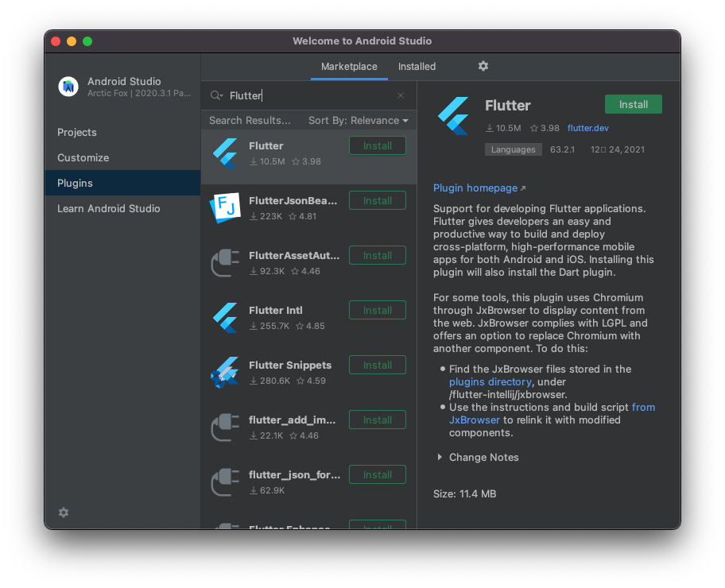
Task: Click the search magnifier icon
Action: [216, 95]
